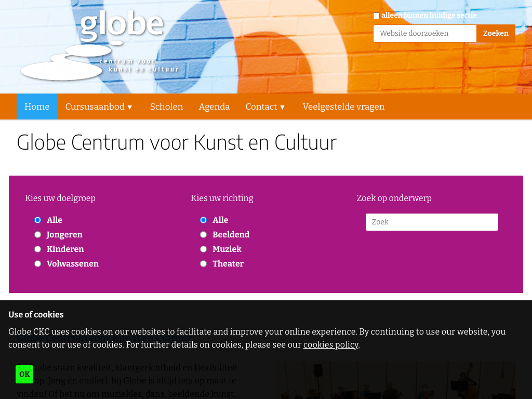
Task: Open Veelgestelde vragen page
Action: (x=343, y=107)
